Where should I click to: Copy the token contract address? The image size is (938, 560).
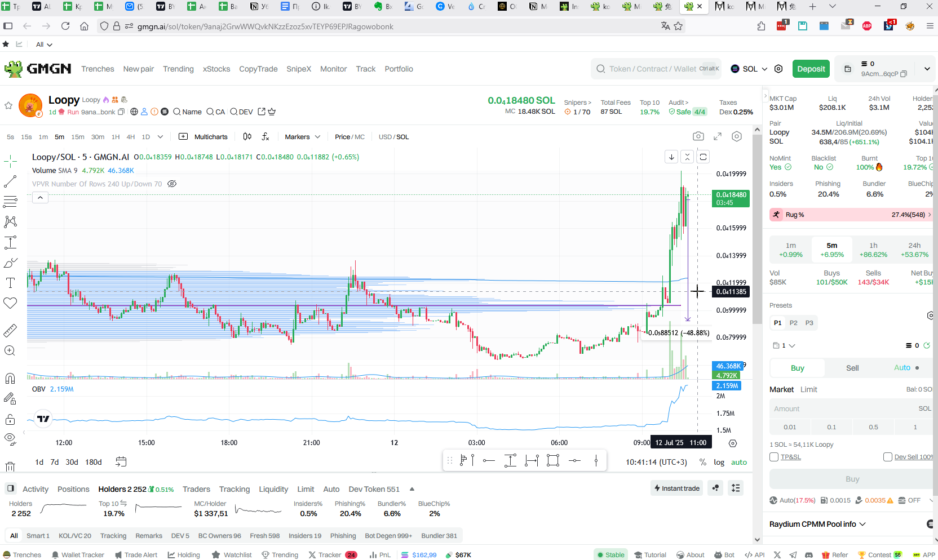(x=121, y=112)
